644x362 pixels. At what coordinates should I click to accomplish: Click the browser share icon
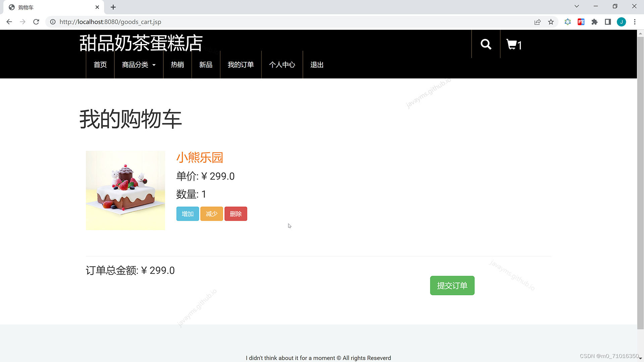point(537,22)
